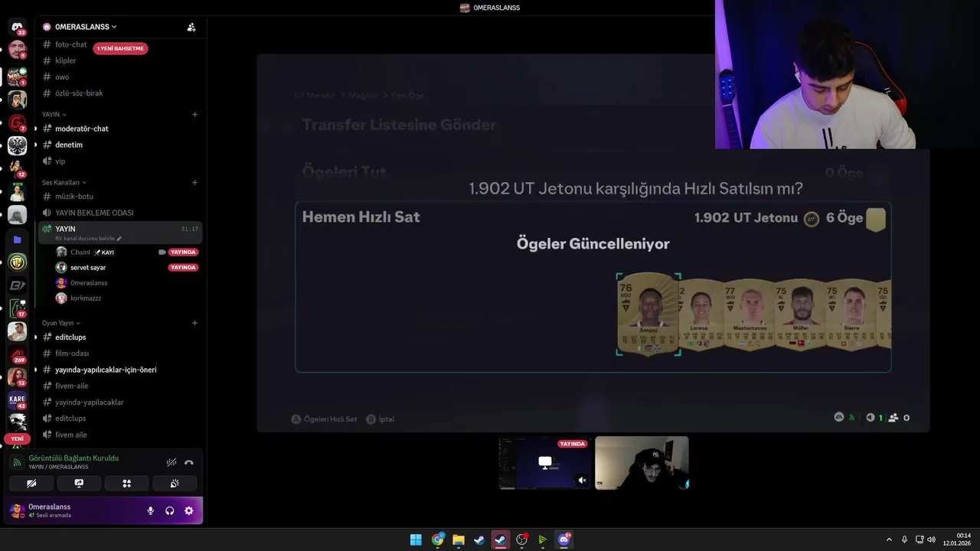Collapse the Oyun Yayın category
Screen dimensions: 980x551
60,323
